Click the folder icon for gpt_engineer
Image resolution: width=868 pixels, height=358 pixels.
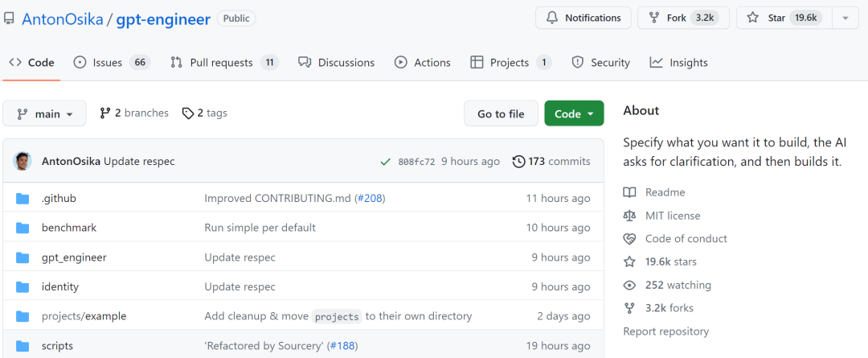(23, 257)
